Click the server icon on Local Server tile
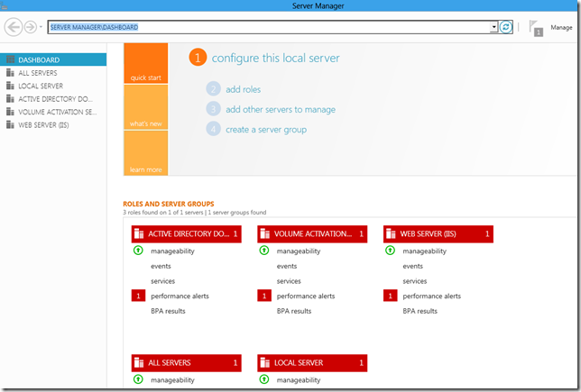Screen dimensions: 581x392 point(265,362)
